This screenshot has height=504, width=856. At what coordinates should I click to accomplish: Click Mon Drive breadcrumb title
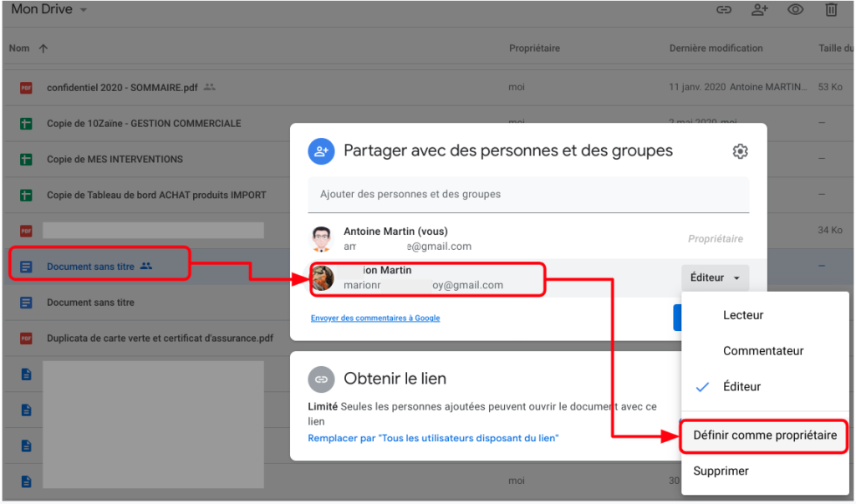point(42,9)
